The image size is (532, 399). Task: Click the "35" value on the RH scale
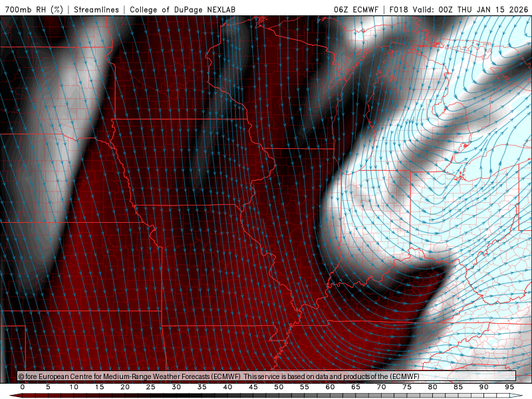[202, 387]
